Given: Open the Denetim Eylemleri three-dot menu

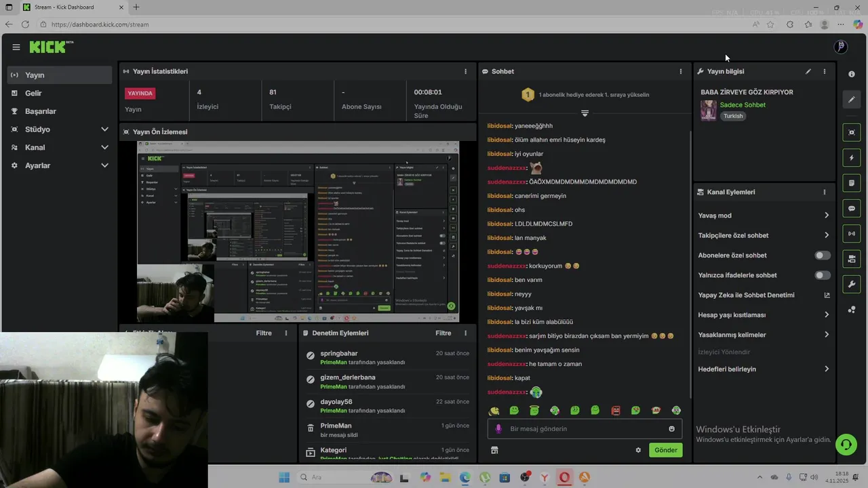Looking at the screenshot, I should (465, 333).
